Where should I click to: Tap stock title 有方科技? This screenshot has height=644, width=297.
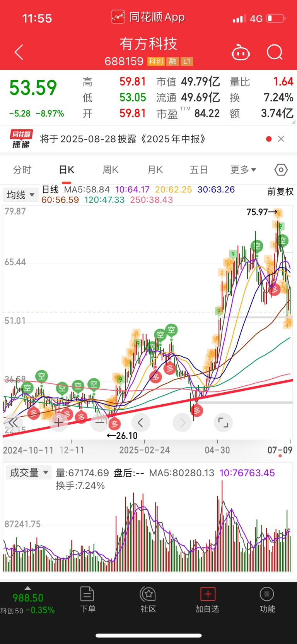point(148,44)
